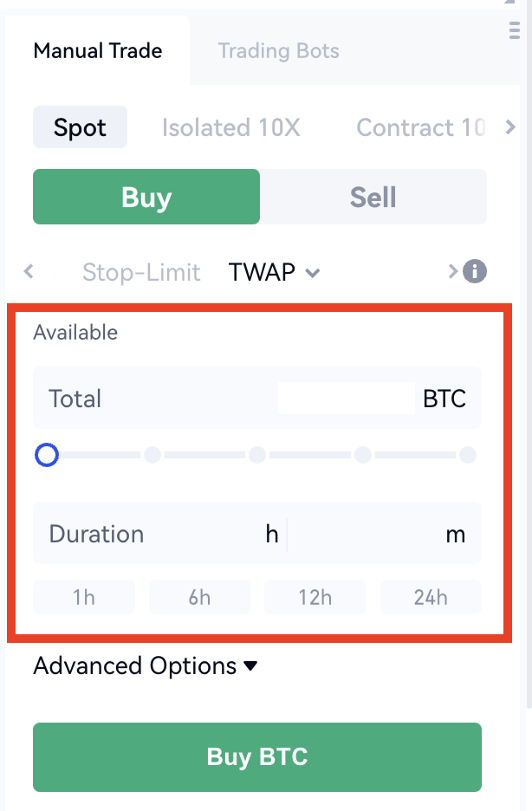Click the order type info icon
Viewport: 532px width, 811px height.
point(475,272)
